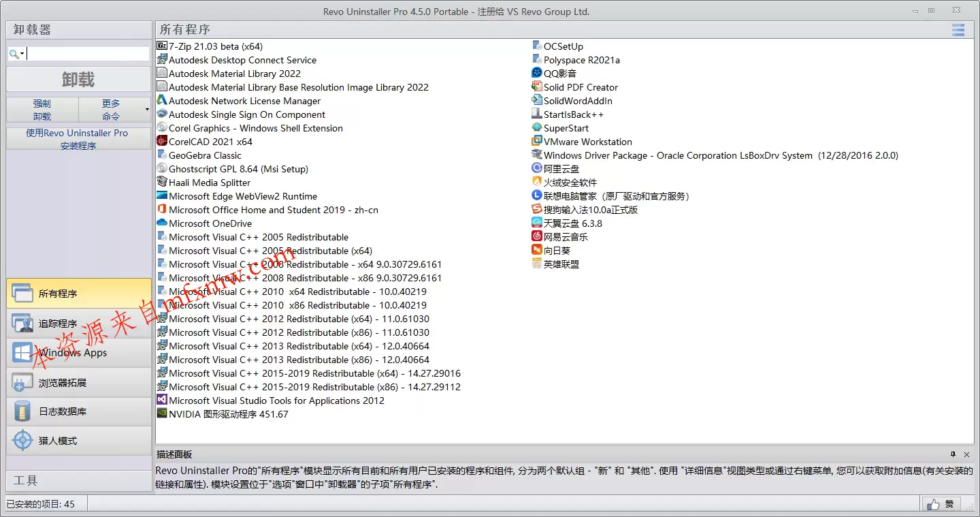Viewport: 980px width, 517px height.
Task: Click 使用Revo Uninstaller Pro安装程序 button
Action: tap(78, 139)
